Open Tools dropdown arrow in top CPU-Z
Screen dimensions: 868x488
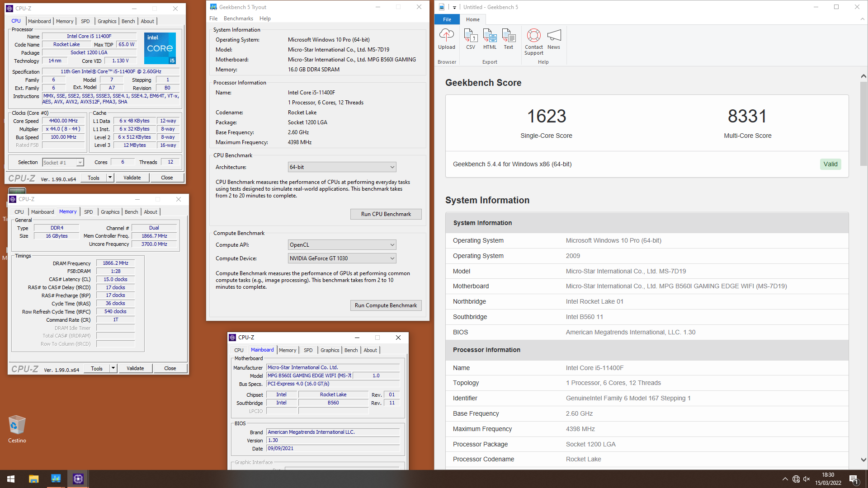coord(110,178)
